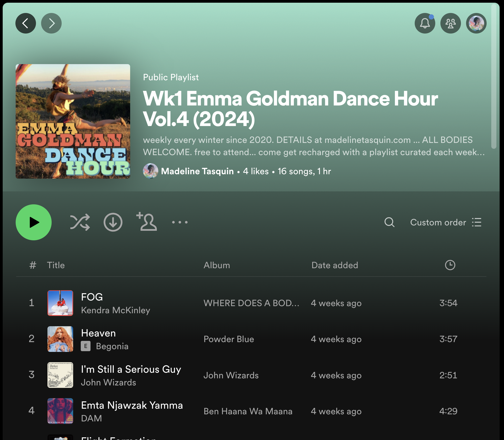Navigate forward to the next page

pos(51,23)
